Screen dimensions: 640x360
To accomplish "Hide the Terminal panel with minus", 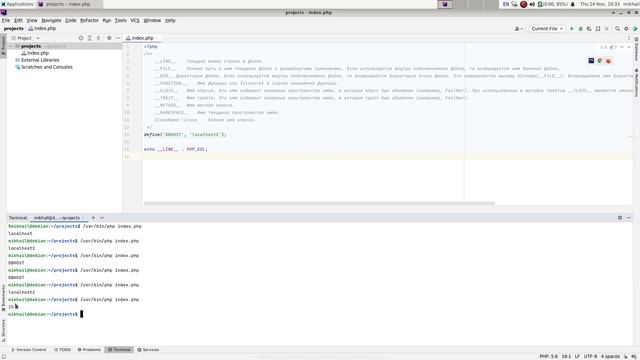I will coord(629,218).
